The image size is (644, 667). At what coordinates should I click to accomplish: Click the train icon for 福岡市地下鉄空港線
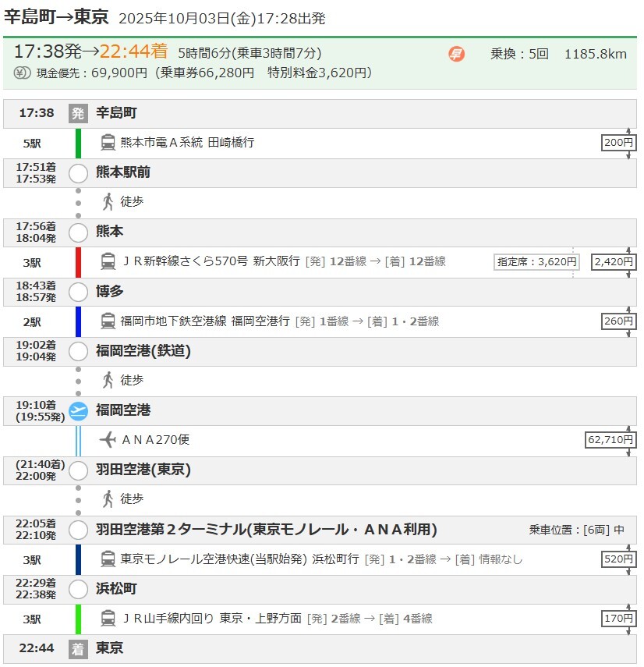108,321
